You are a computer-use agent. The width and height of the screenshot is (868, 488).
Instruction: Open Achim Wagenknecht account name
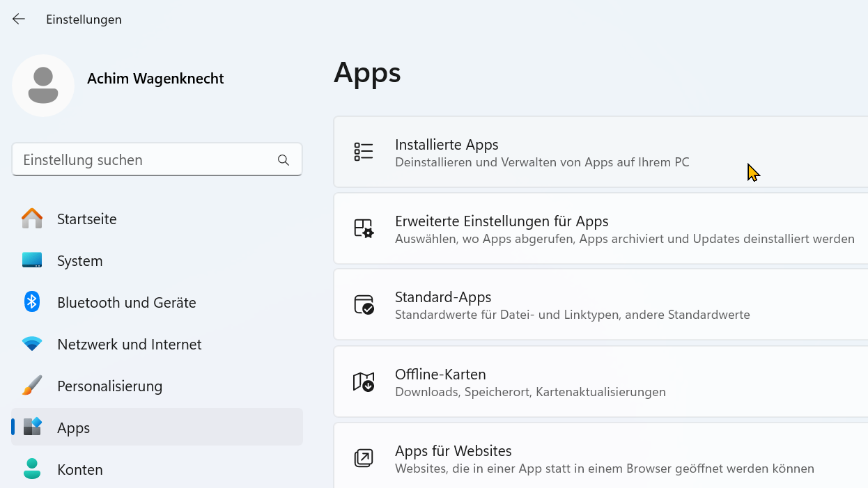point(155,79)
